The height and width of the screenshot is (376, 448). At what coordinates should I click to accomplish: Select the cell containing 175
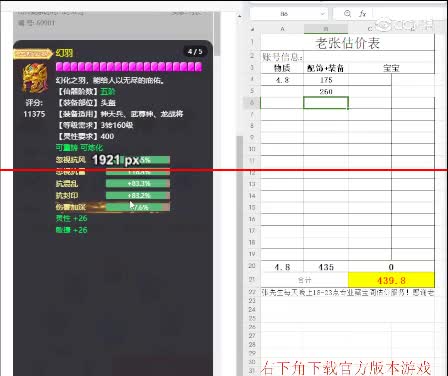[326, 80]
